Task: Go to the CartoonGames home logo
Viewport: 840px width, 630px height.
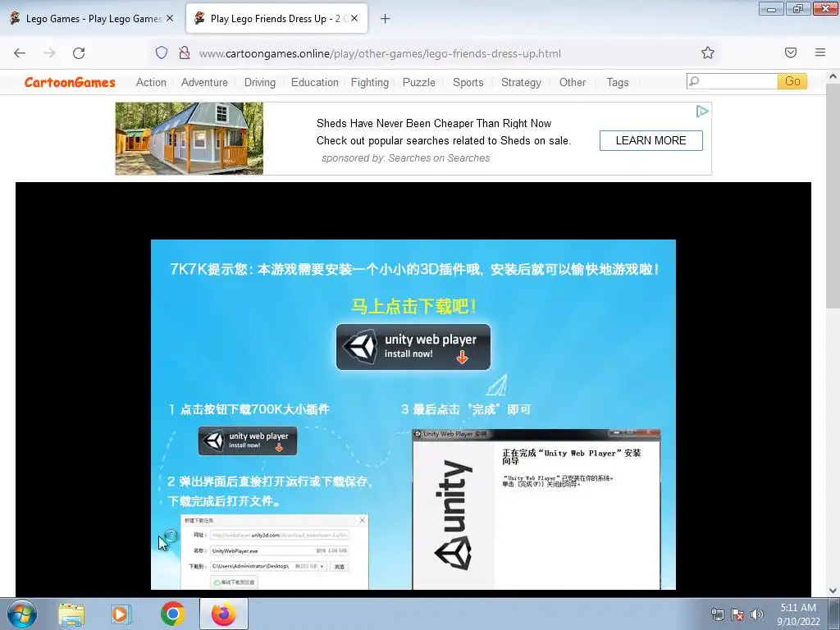Action: [70, 82]
